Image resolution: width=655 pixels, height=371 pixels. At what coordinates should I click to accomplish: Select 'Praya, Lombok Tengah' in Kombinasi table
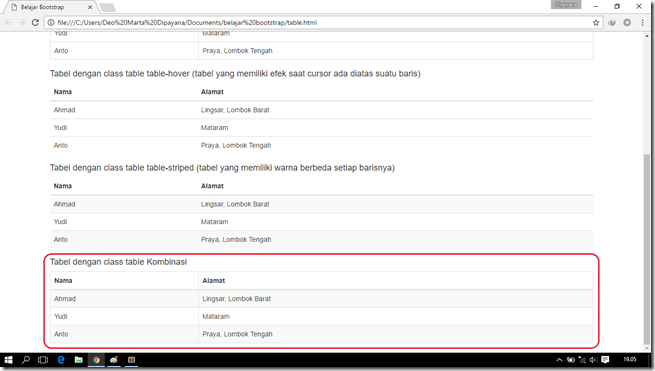238,334
